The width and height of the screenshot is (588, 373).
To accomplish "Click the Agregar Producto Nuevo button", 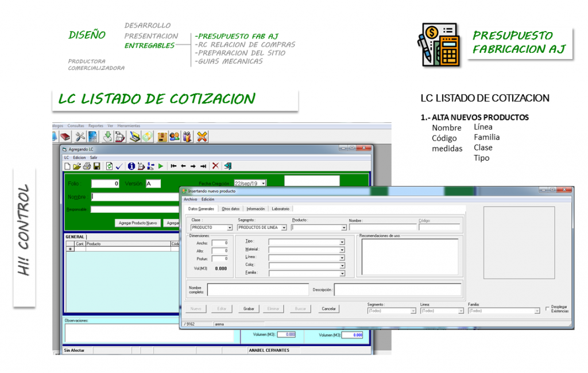I will [x=137, y=223].
